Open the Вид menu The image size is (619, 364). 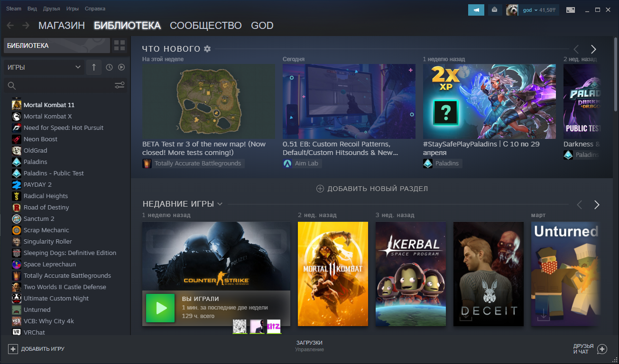32,9
